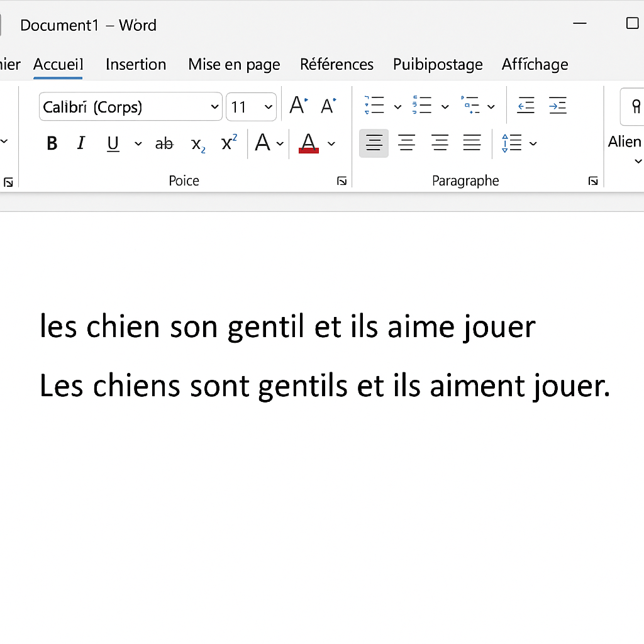The height and width of the screenshot is (644, 644).
Task: Toggle left text alignment
Action: click(374, 143)
